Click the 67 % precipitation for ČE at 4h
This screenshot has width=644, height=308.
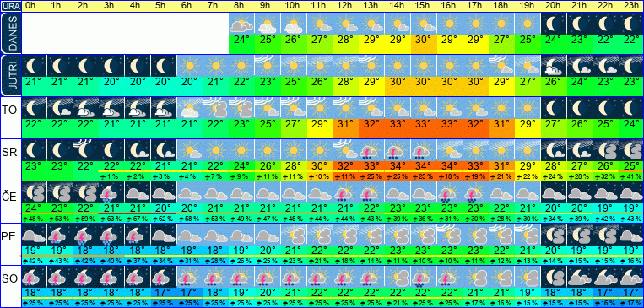click(x=137, y=218)
